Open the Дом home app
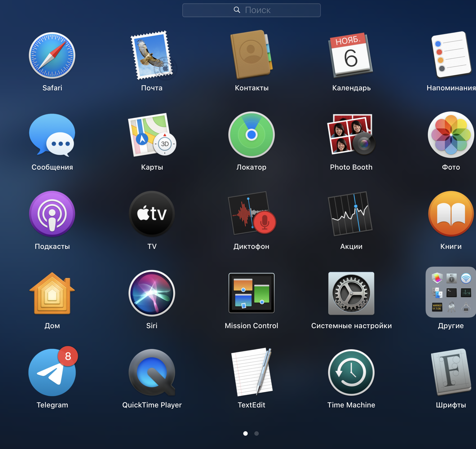476x449 pixels. tap(52, 293)
